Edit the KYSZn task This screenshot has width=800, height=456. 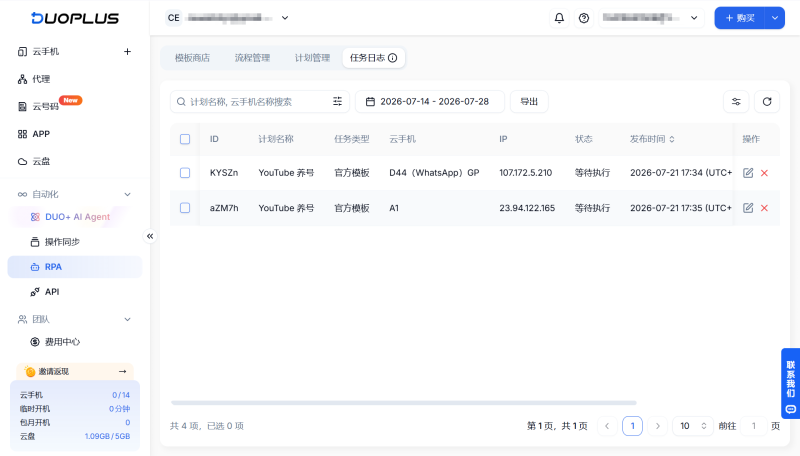[x=748, y=173]
